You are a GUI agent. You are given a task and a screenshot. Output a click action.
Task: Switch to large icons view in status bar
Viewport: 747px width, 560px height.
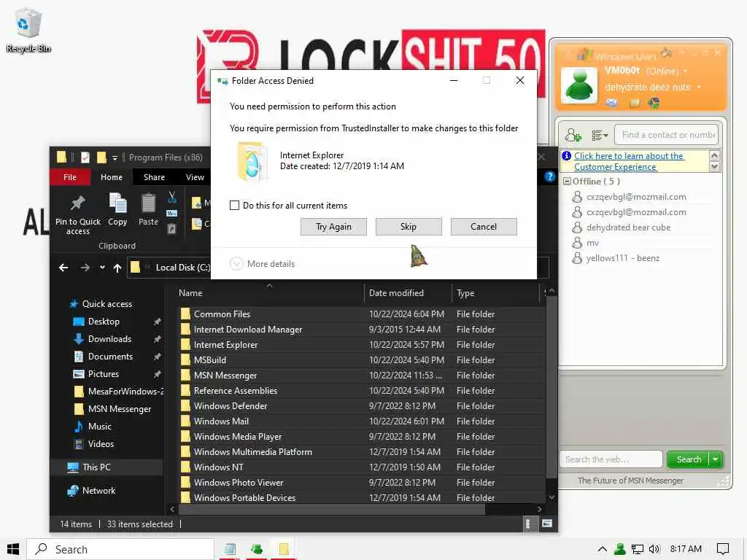pos(547,524)
